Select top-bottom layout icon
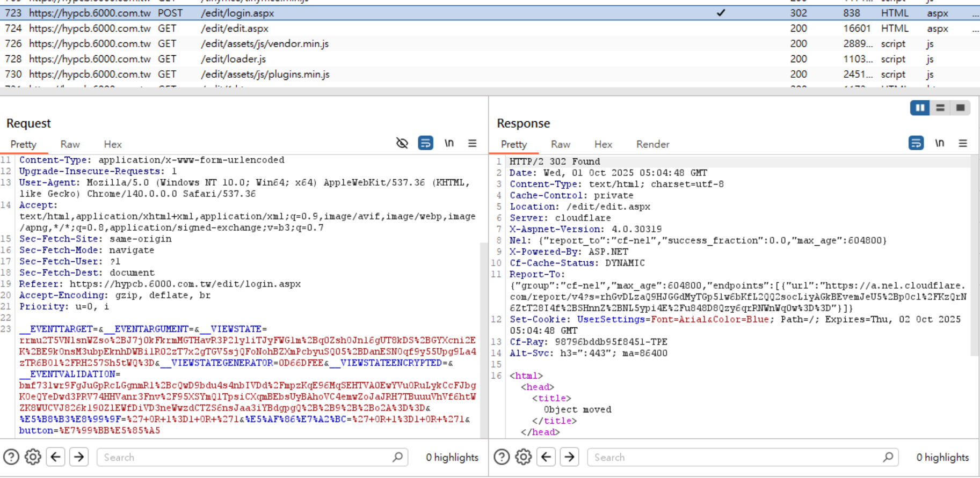The width and height of the screenshot is (980, 478). pyautogui.click(x=940, y=108)
